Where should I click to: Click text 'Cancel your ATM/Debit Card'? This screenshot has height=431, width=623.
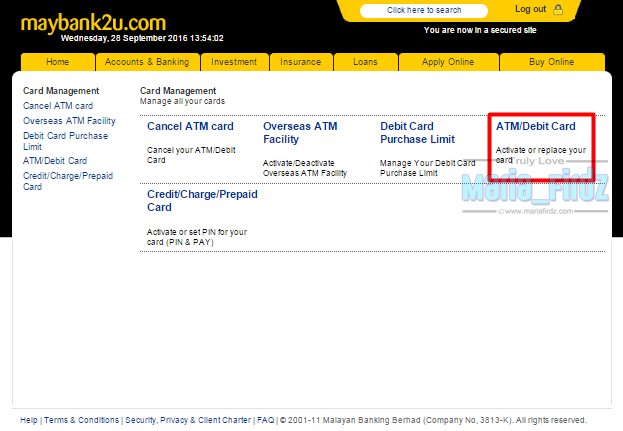click(191, 155)
